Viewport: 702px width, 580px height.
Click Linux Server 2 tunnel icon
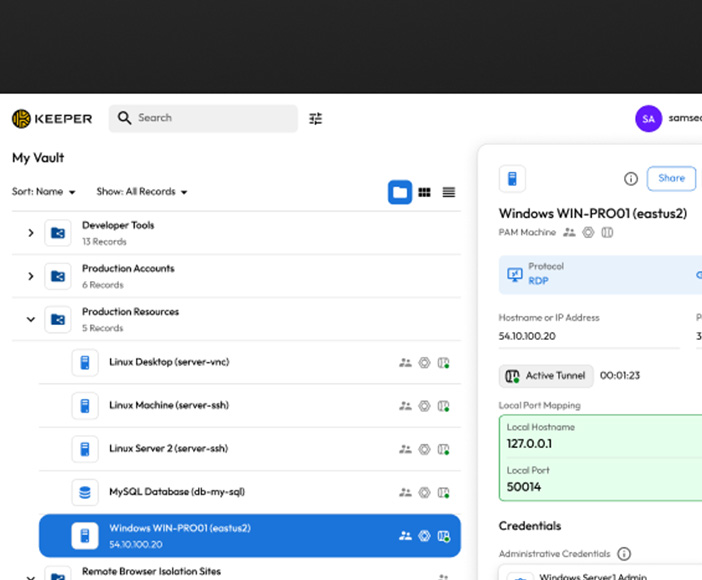pyautogui.click(x=443, y=449)
